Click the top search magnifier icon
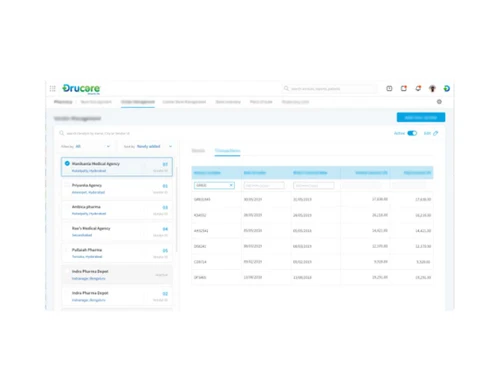This screenshot has height=375, width=500. point(286,88)
